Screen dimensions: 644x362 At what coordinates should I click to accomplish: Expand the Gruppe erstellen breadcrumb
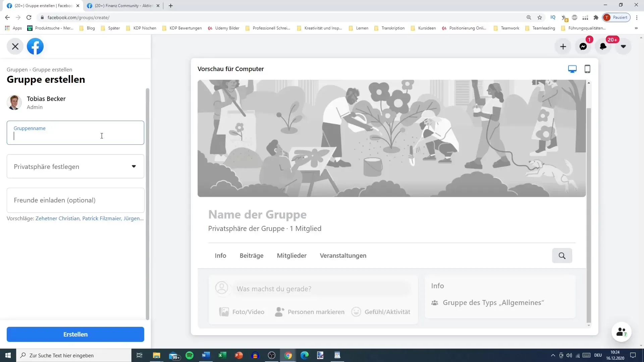(x=52, y=69)
